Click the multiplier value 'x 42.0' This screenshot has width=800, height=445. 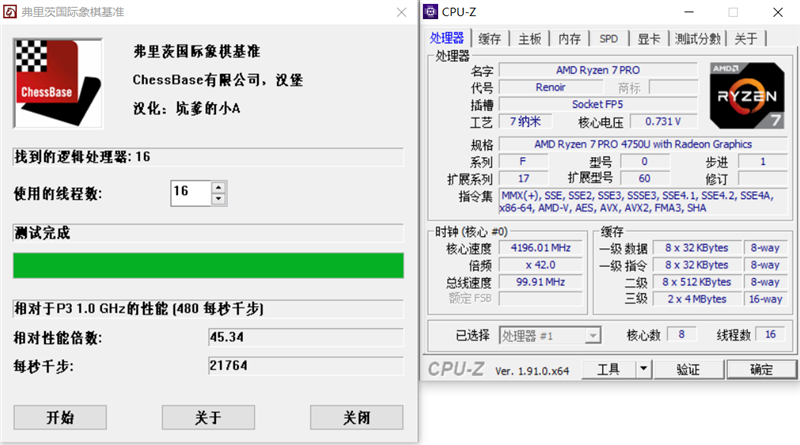click(x=541, y=265)
